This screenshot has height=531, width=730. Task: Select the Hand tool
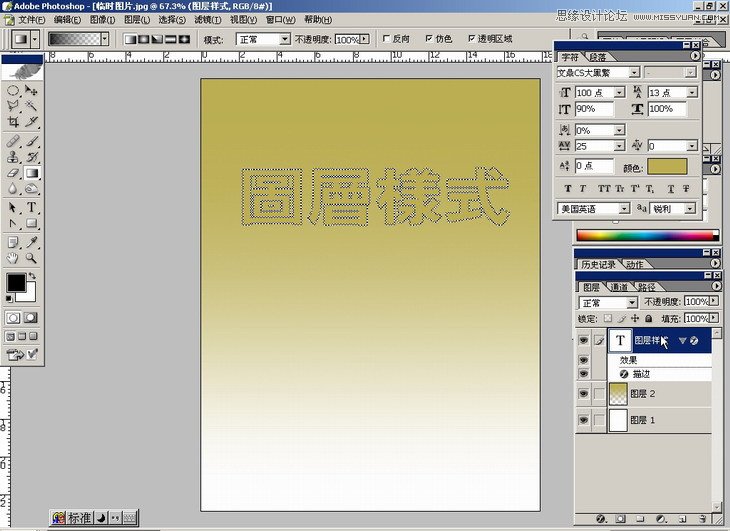pos(13,258)
